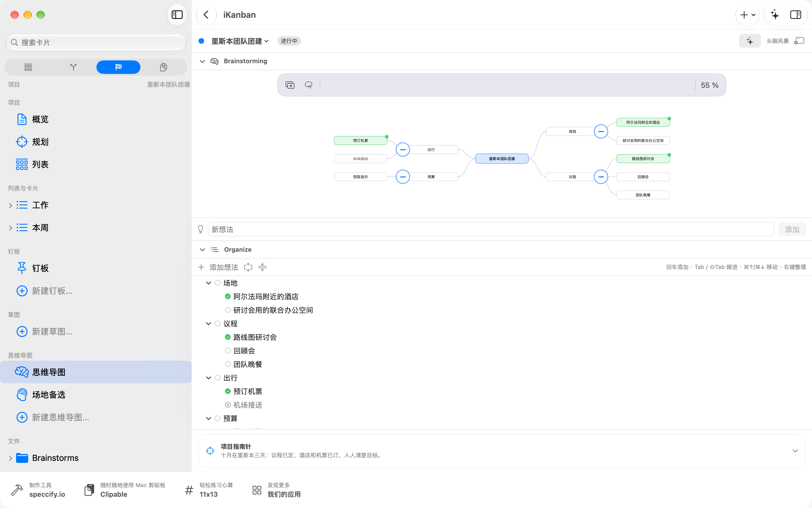812x508 pixels.
Task: Click the arrows icon beside 添加想法
Action: click(x=248, y=267)
